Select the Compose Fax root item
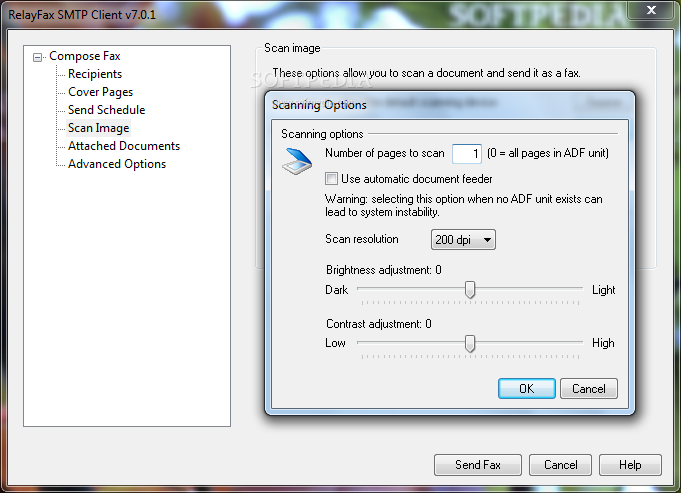 tap(85, 56)
